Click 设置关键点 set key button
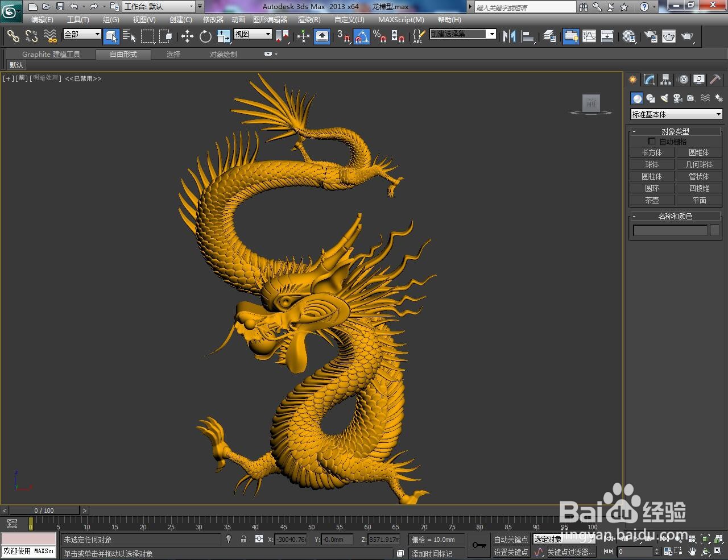Screen dimensions: 728x560 click(511, 552)
